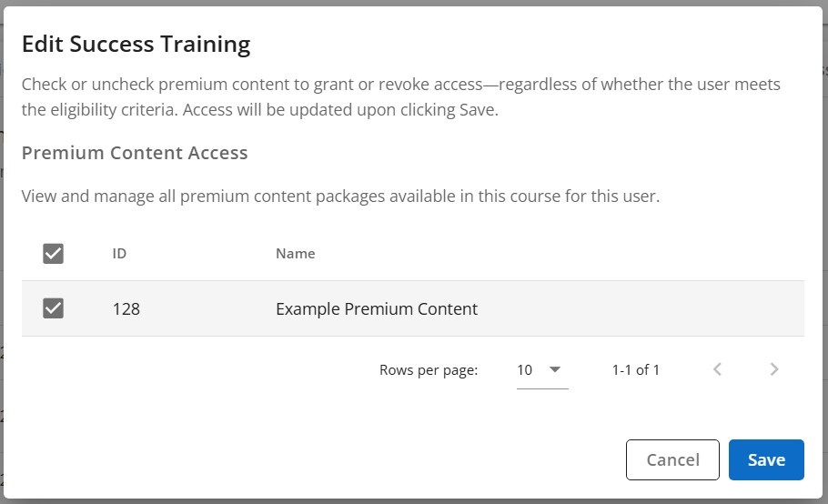Go to the previous page arrow

(x=718, y=369)
